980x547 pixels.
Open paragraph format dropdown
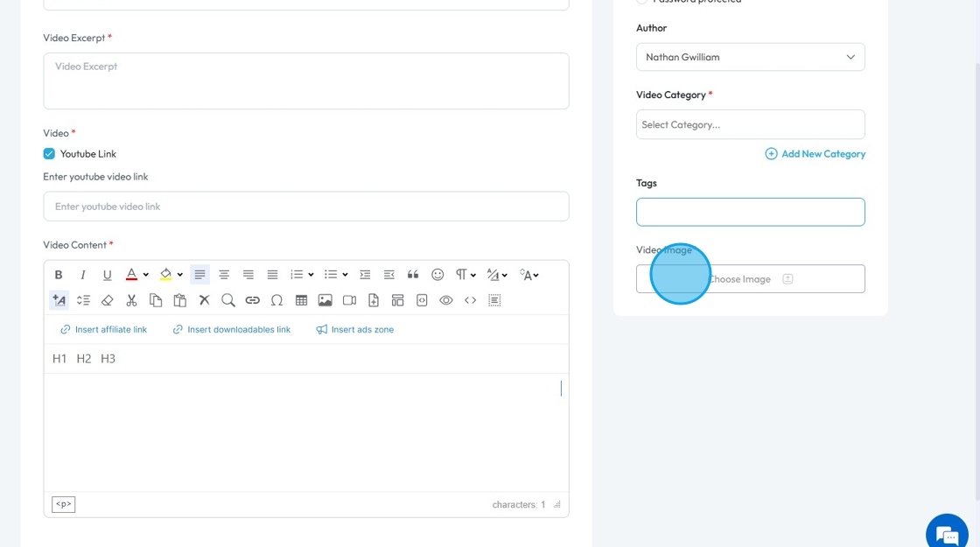pos(465,275)
